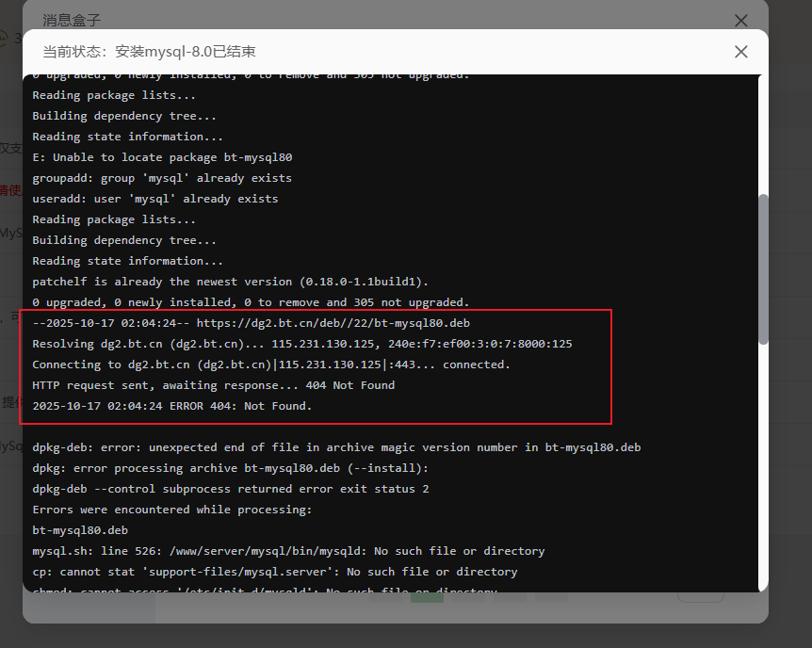Click the 'ERROR 404: Not Found.' log line
Image resolution: width=812 pixels, height=648 pixels.
click(x=172, y=406)
